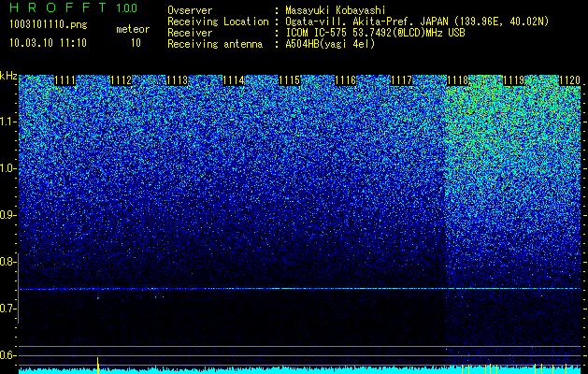Click the 1117 time marker
Viewport: 588px width, 374px height.
pos(402,80)
